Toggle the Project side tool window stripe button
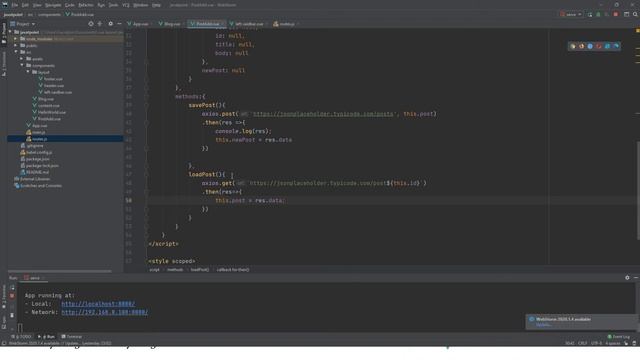The width and height of the screenshot is (640, 360). click(x=4, y=33)
